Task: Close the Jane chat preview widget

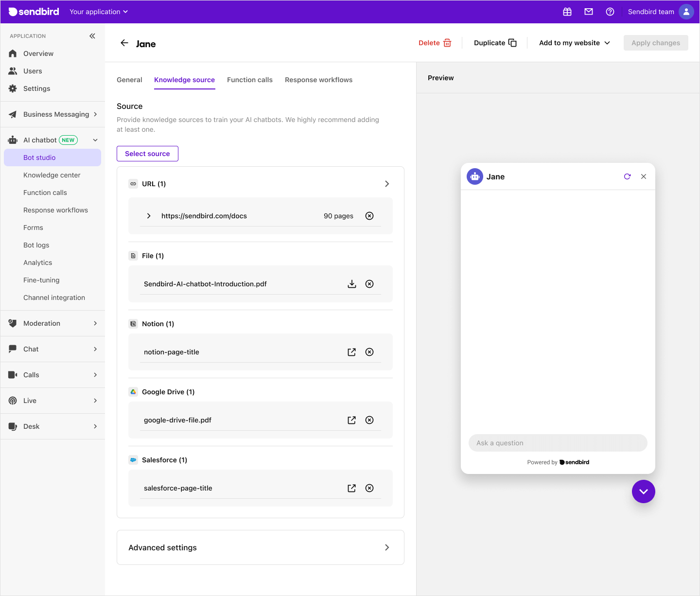Action: pos(644,176)
